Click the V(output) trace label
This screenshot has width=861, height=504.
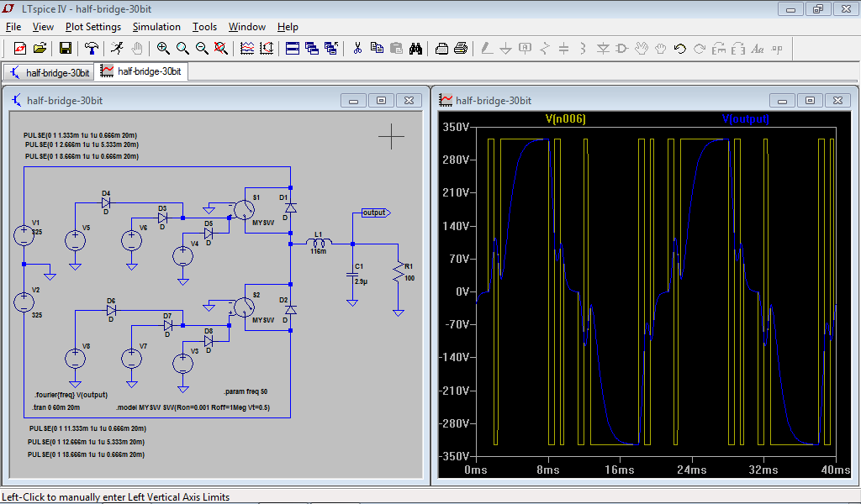(745, 119)
